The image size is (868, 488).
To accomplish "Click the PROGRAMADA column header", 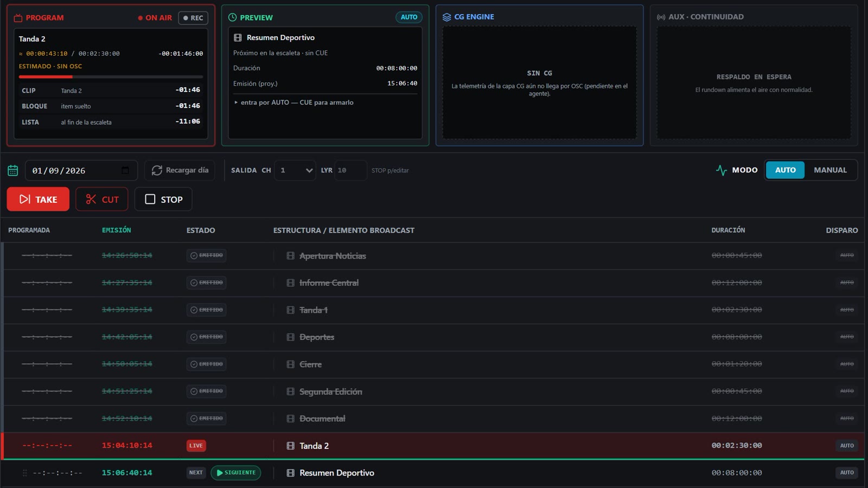I will tap(29, 230).
